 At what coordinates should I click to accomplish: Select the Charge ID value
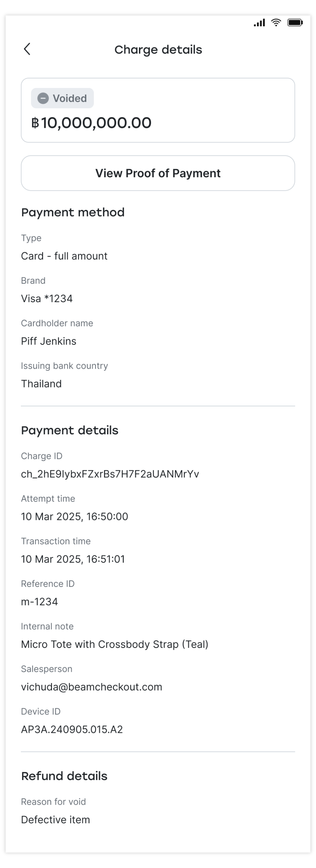110,474
